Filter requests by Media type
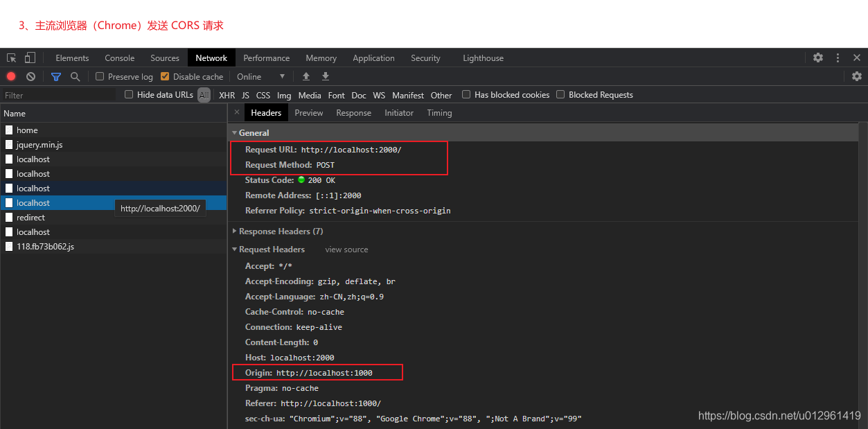 pos(310,95)
